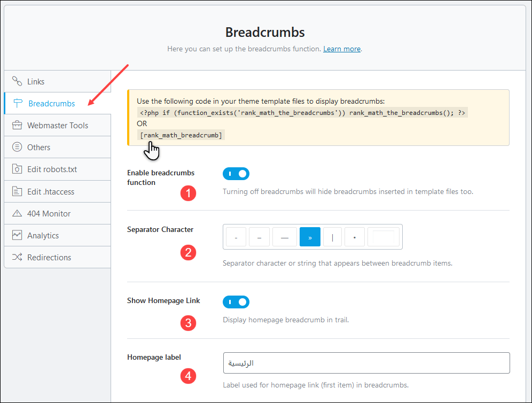Click the Homepage label text field
This screenshot has height=403, width=532.
point(366,362)
